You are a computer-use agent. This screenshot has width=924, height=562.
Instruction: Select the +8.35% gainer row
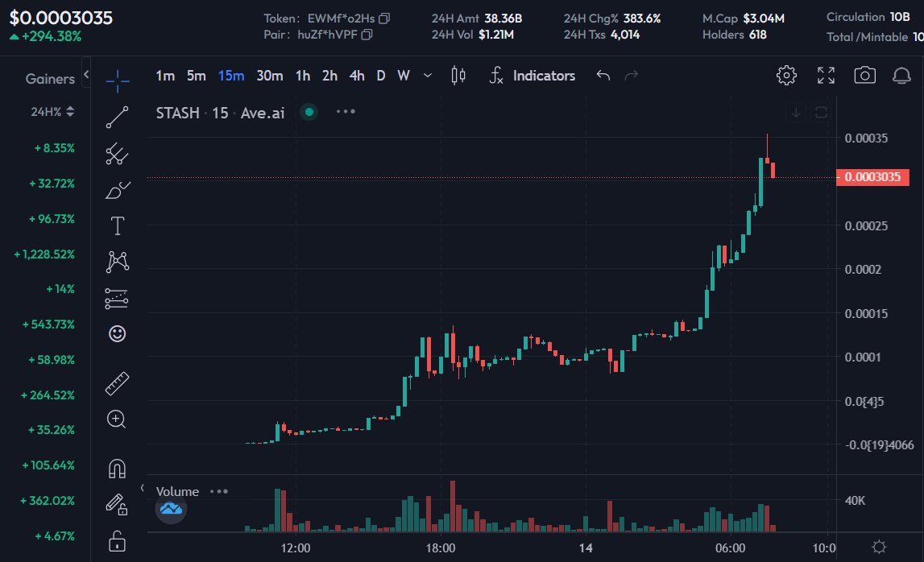[x=55, y=148]
